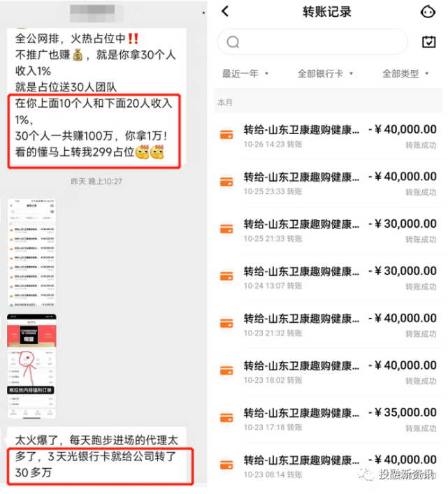Tap card icon of 10-23 17:18 transfer
Screen dimensions: 448x494
point(226,418)
